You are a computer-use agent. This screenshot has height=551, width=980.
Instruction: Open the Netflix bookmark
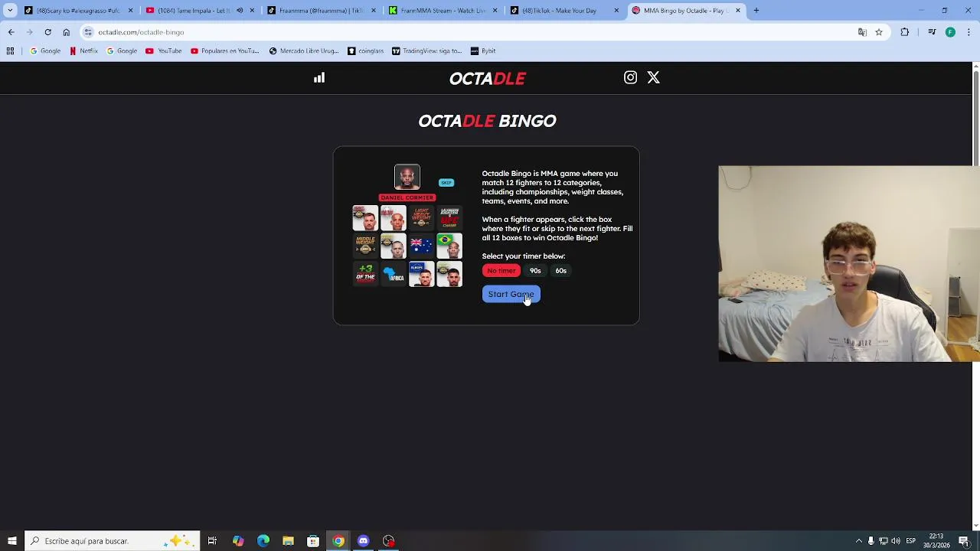pyautogui.click(x=83, y=51)
